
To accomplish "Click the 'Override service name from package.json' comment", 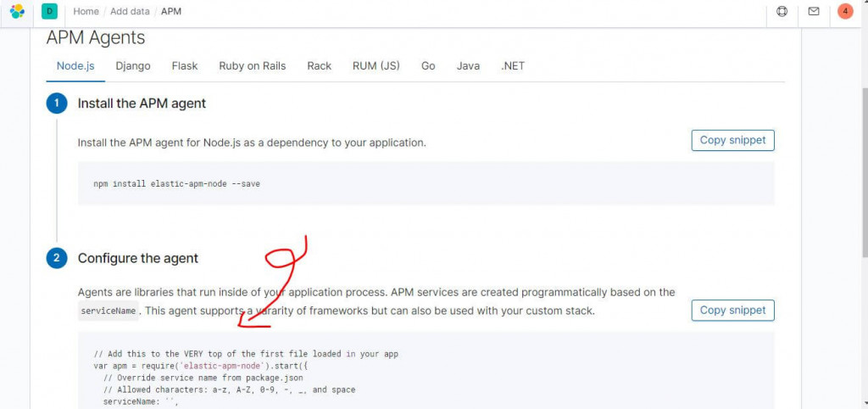I will click(203, 378).
